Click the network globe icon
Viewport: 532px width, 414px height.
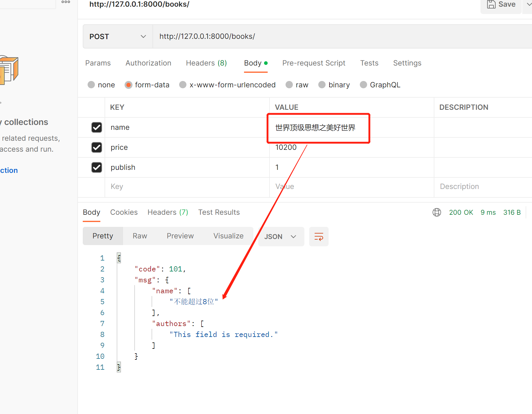[x=437, y=212]
